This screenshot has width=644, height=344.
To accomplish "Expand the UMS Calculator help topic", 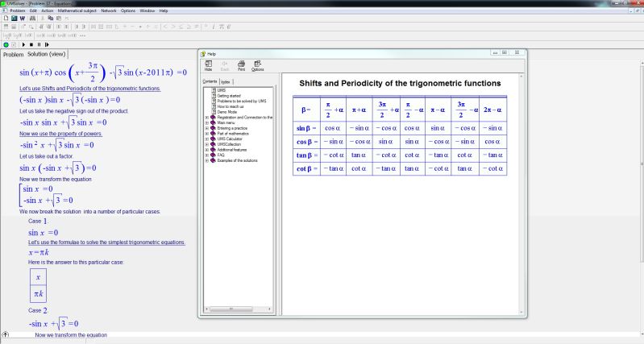I will (206, 139).
